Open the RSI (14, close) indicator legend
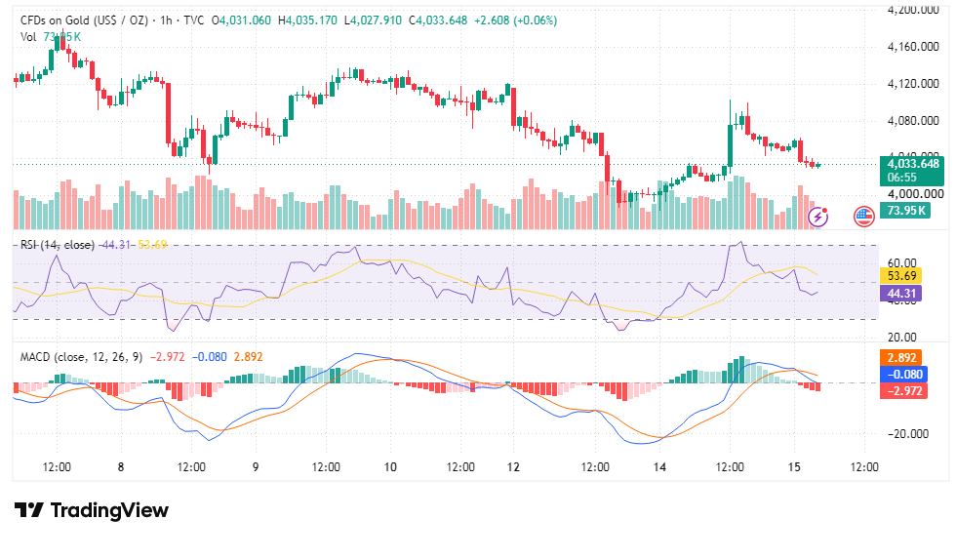This screenshot has height=560, width=956. point(58,245)
